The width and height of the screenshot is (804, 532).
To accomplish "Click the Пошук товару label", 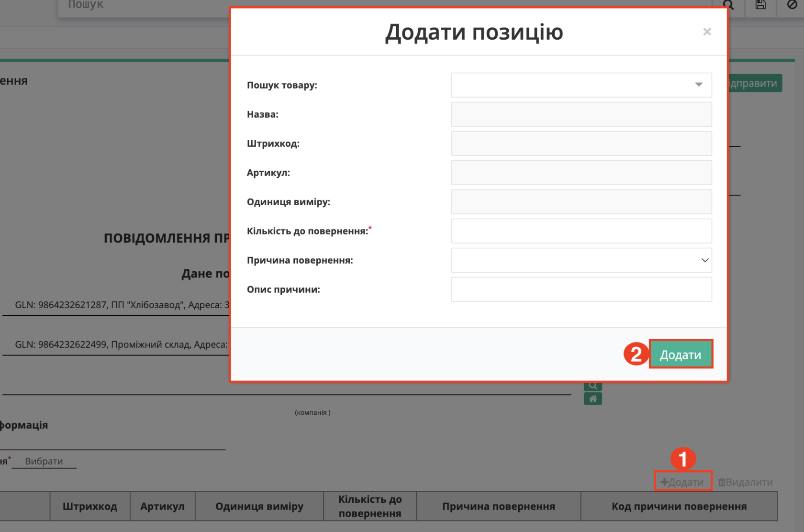I will point(282,85).
